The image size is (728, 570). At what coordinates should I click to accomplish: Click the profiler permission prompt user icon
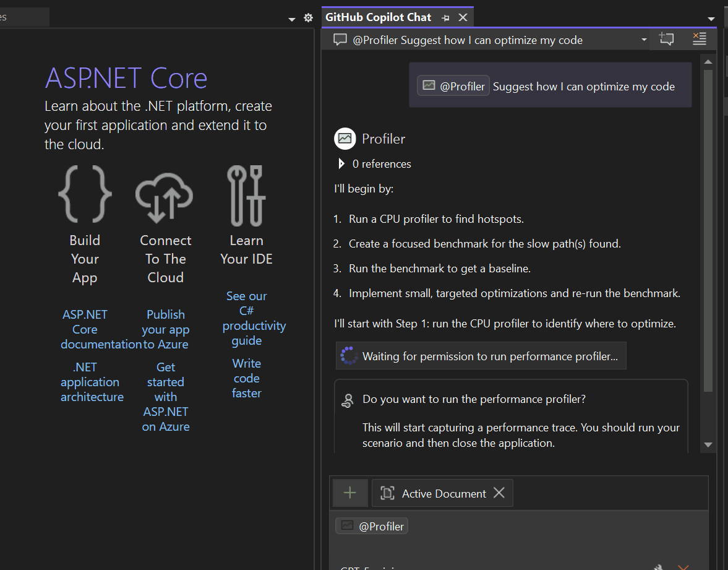(x=347, y=400)
